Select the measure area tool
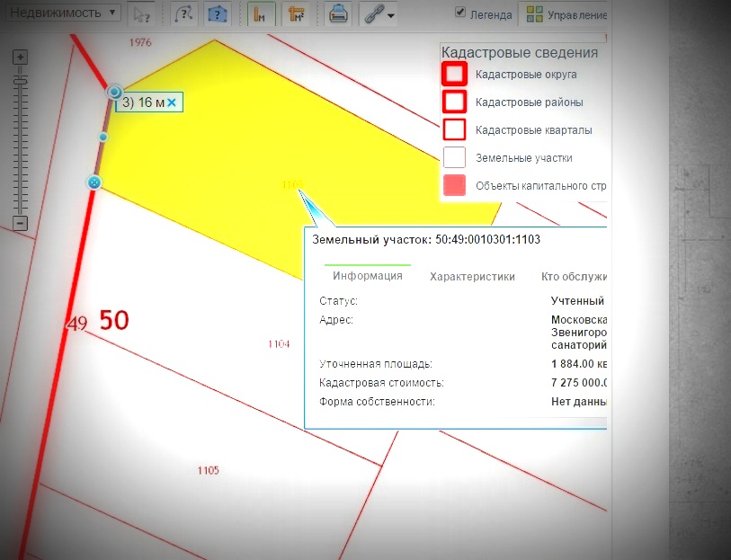The height and width of the screenshot is (560, 731). (295, 14)
